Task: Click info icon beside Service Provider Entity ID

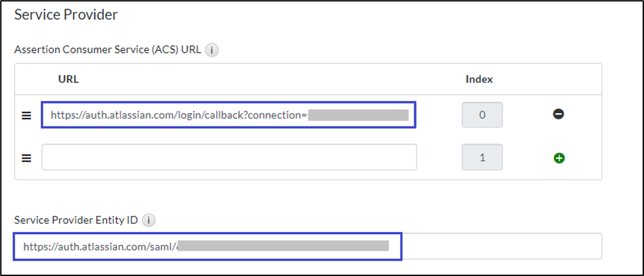Action: point(148,220)
